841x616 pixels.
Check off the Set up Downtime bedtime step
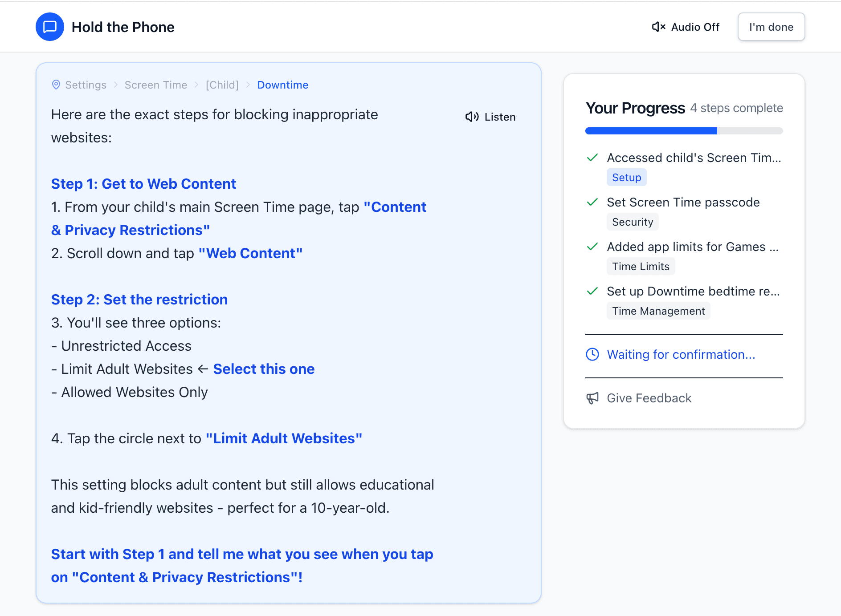pyautogui.click(x=592, y=291)
